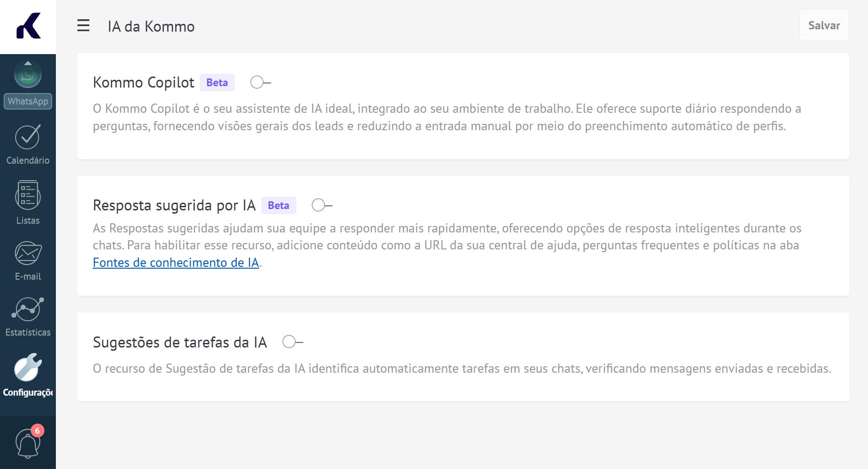Viewport: 868px width, 469px height.
Task: Click the Kommo logo icon
Action: click(x=28, y=26)
